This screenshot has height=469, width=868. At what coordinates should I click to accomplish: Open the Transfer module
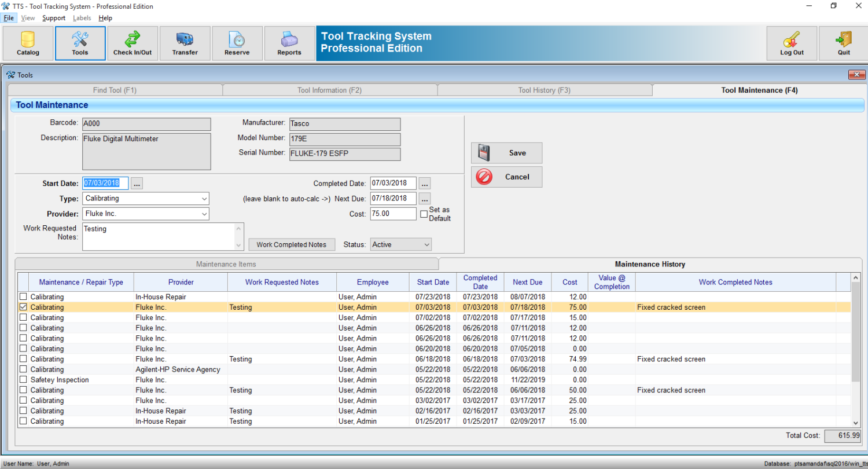click(185, 43)
